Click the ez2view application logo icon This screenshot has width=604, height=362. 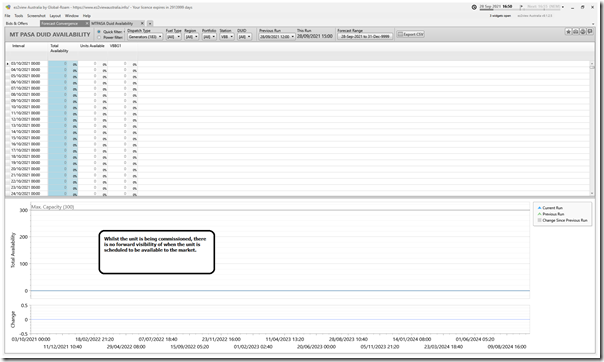tap(8, 7)
